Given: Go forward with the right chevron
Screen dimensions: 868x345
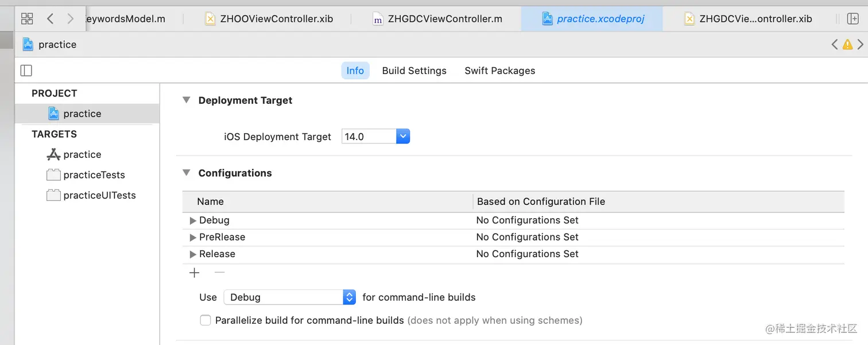Looking at the screenshot, I should [70, 19].
